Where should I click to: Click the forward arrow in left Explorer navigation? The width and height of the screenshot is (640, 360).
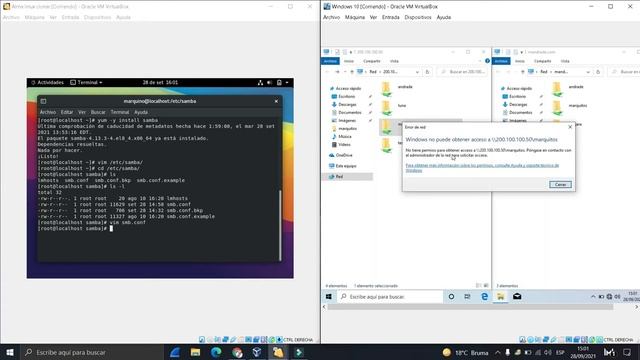337,72
